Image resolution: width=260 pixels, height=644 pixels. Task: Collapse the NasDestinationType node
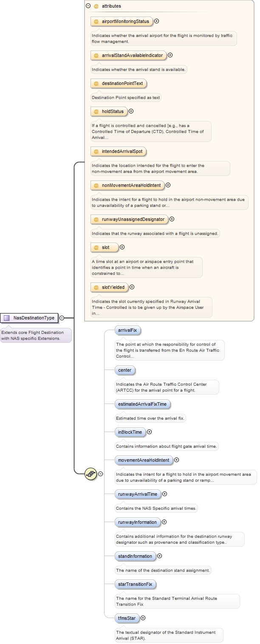click(62, 318)
